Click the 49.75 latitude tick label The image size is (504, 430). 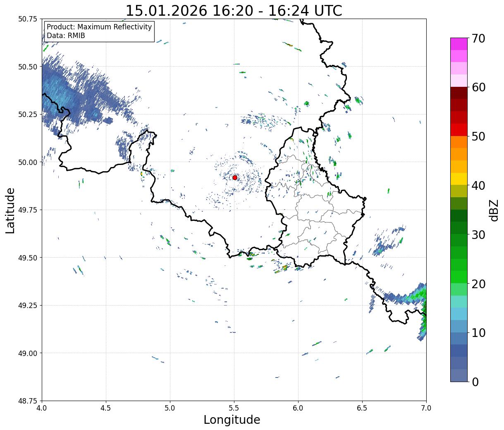(28, 210)
